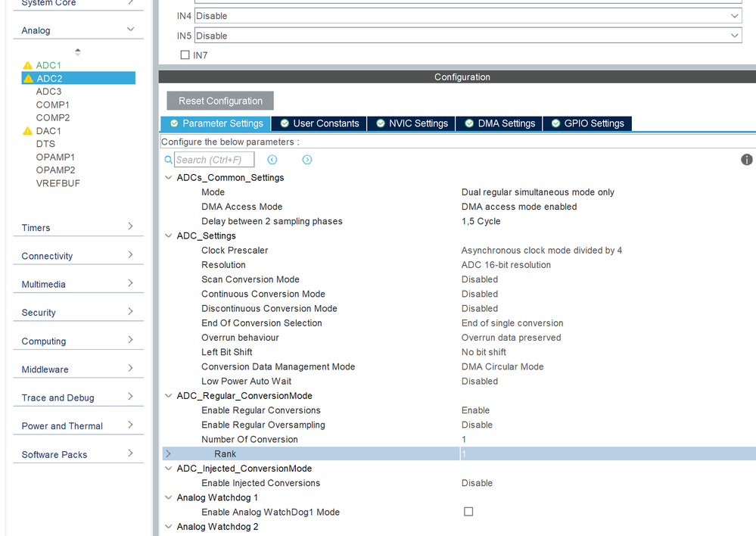Click Mode value Dual regular simultaneous
756x536 pixels.
click(x=537, y=192)
